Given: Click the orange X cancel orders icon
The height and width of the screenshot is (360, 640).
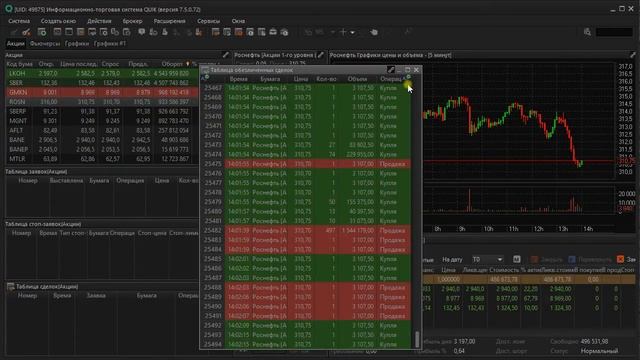Looking at the screenshot, I should click(620, 259).
